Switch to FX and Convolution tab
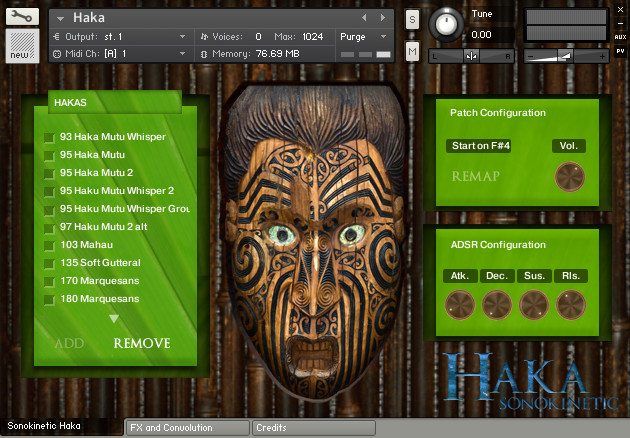This screenshot has height=438, width=630. click(x=185, y=428)
